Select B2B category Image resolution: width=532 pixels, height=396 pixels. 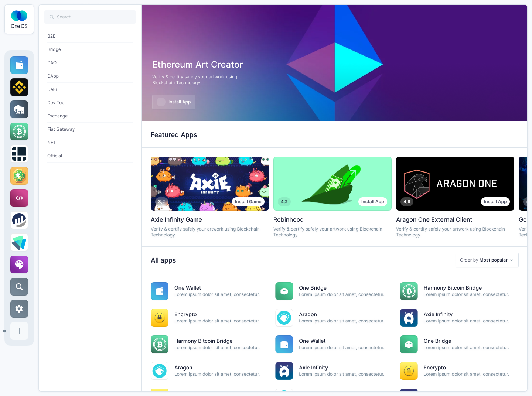coord(90,36)
